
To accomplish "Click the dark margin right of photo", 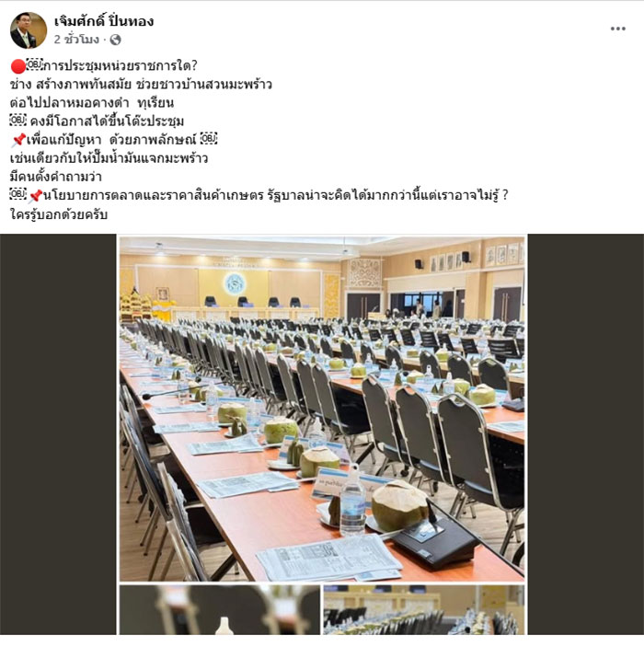I will [x=586, y=434].
